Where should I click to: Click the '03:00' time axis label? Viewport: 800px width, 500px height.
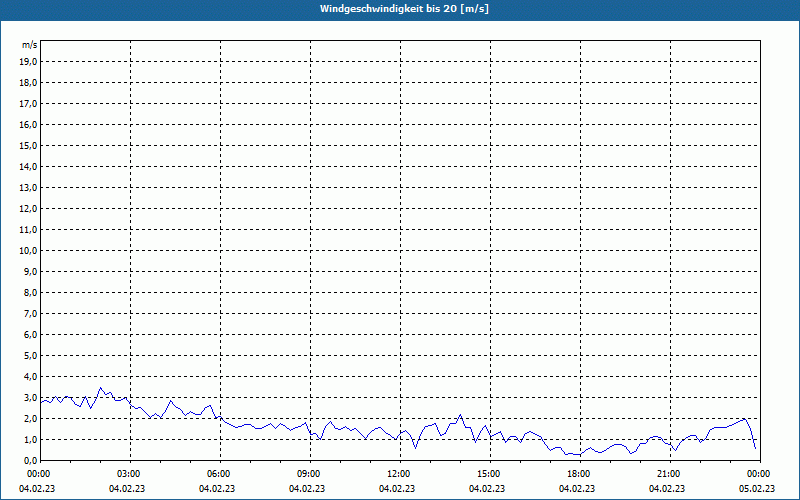[x=130, y=474]
